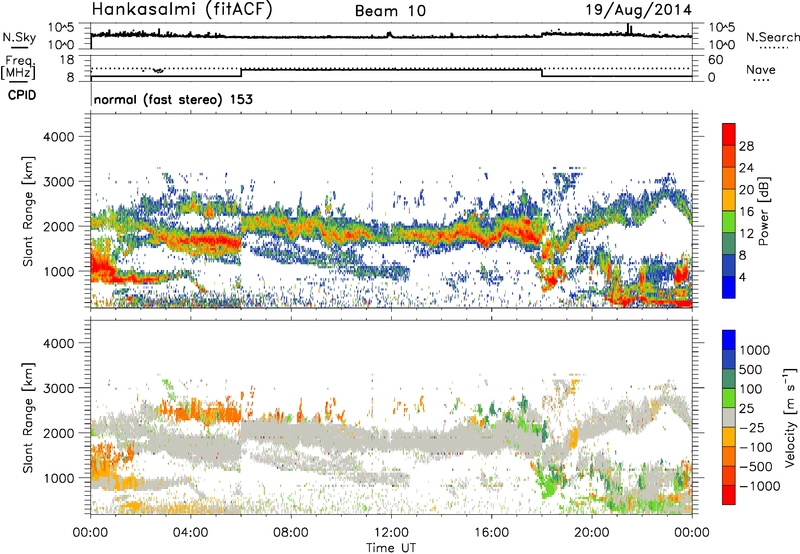Click the 08:00 time tick label

pos(291,533)
